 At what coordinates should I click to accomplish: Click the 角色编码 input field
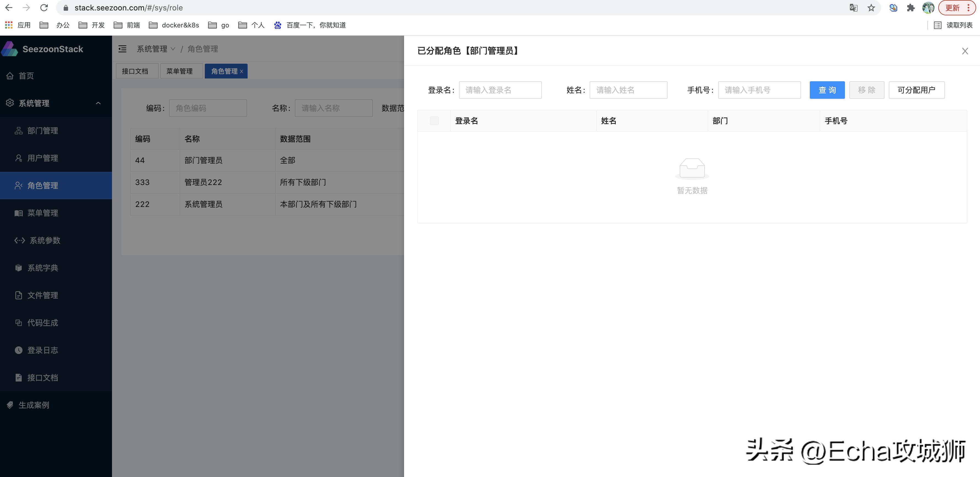[208, 108]
